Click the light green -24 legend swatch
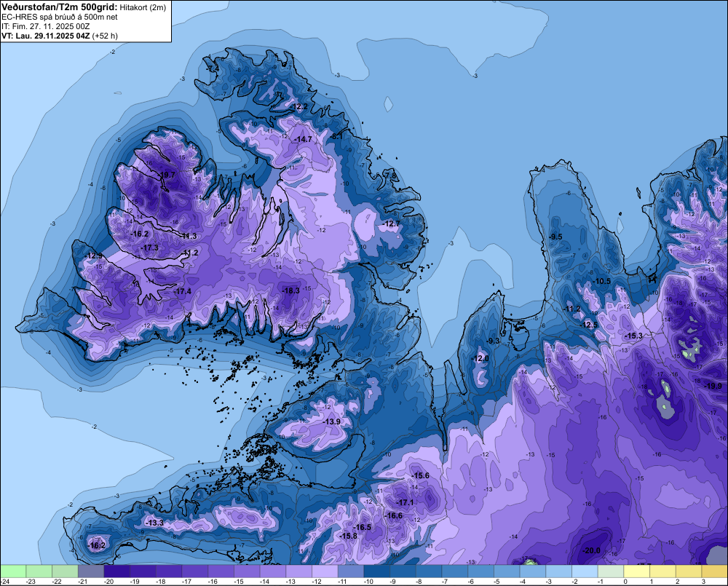The width and height of the screenshot is (728, 586). tap(13, 571)
